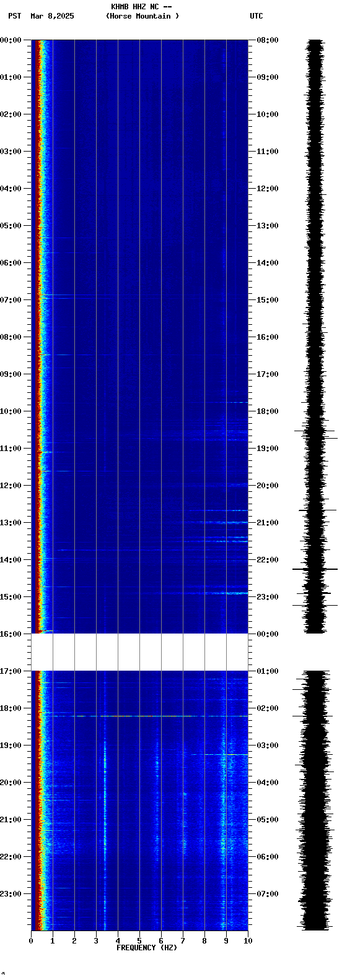The width and height of the screenshot is (342, 980).
Task: Click the 3 Hz frequency tick label
Action: click(96, 941)
